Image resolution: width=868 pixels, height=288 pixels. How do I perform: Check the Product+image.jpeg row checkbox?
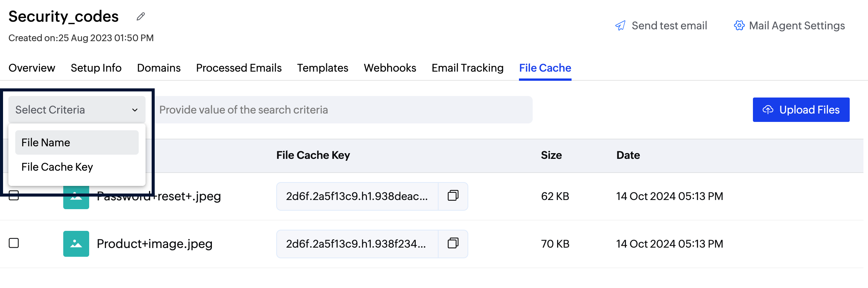(14, 243)
